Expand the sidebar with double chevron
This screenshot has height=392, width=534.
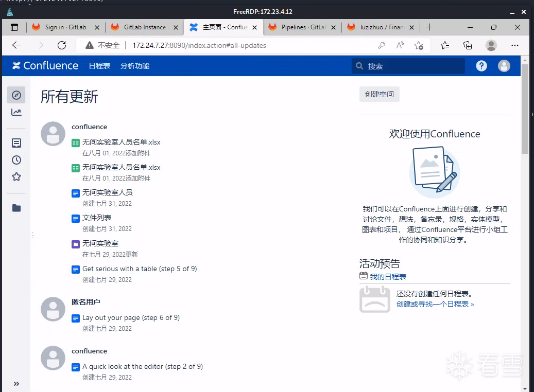pyautogui.click(x=16, y=384)
